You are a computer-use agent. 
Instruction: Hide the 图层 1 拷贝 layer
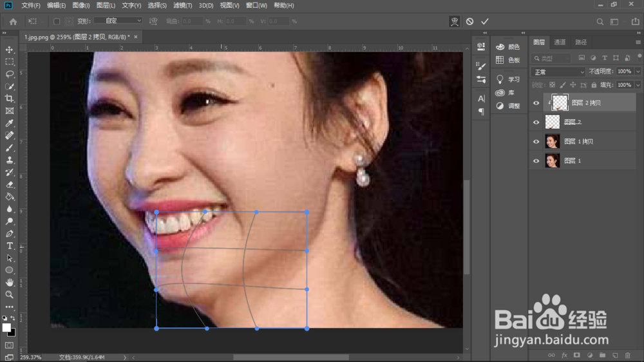[536, 141]
